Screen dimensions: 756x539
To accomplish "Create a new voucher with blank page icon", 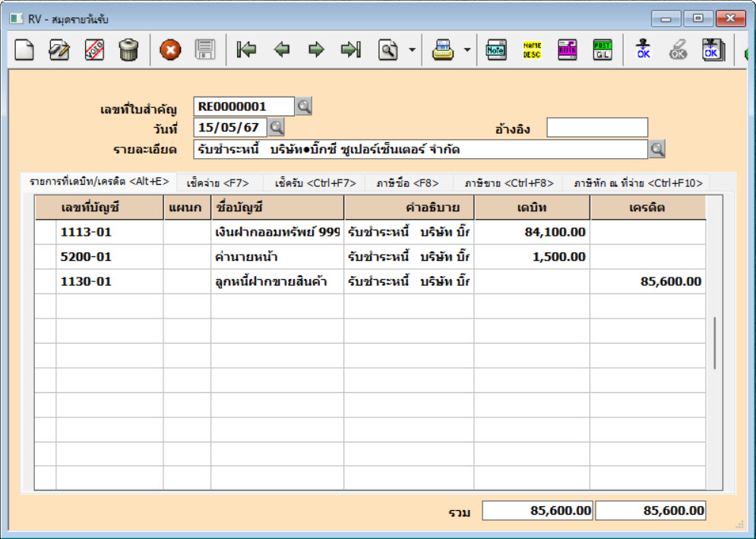I will (24, 49).
